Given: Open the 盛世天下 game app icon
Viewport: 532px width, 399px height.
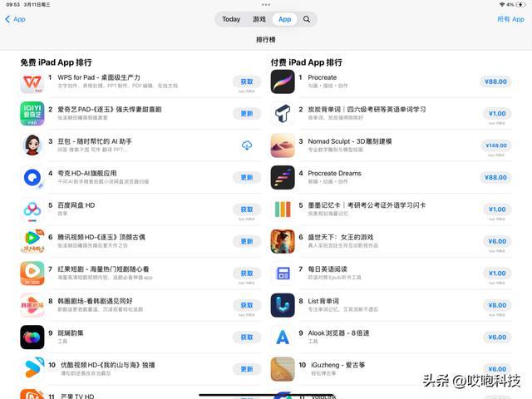Looking at the screenshot, I should coord(283,241).
